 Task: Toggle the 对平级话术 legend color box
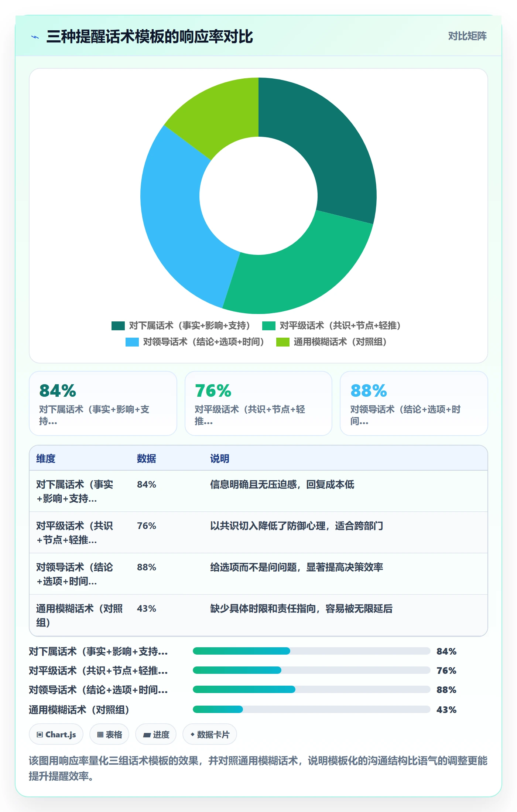click(269, 325)
